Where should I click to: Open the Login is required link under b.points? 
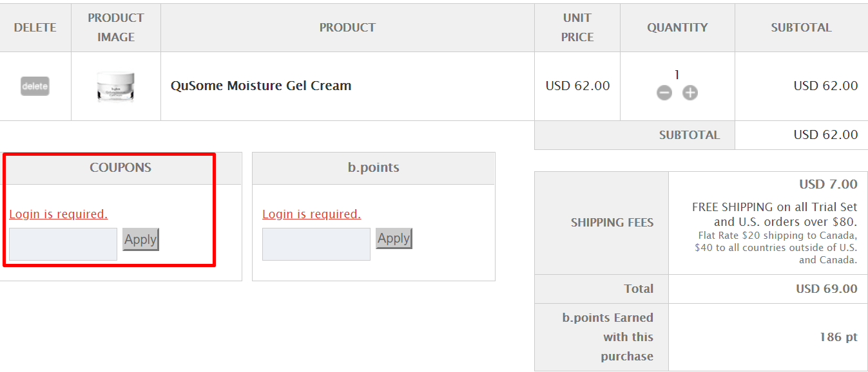312,214
